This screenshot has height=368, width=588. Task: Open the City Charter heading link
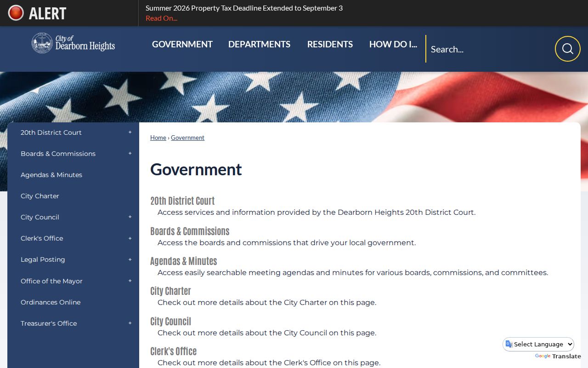(x=170, y=291)
